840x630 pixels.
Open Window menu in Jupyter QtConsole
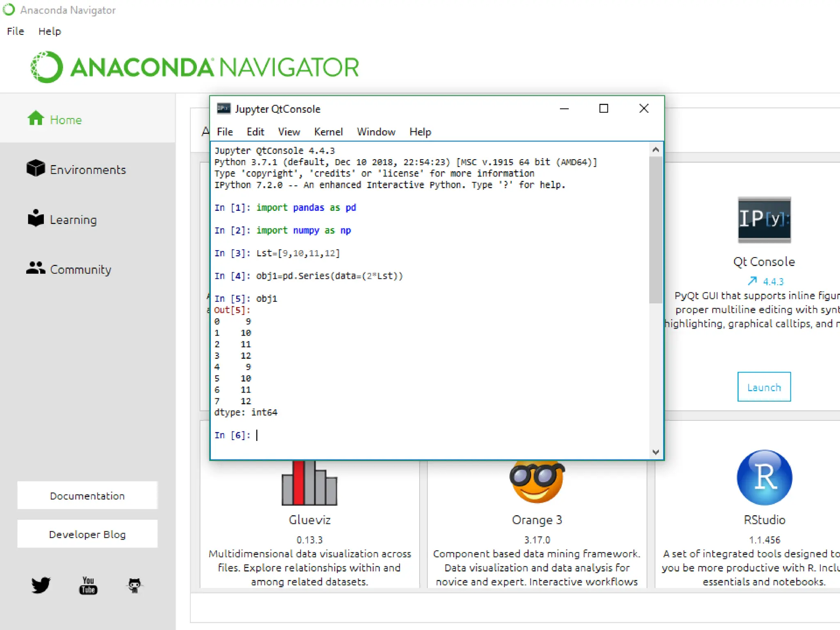tap(376, 132)
